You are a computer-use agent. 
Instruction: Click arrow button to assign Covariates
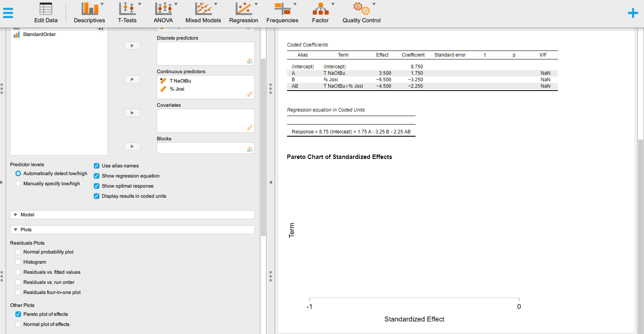(132, 113)
